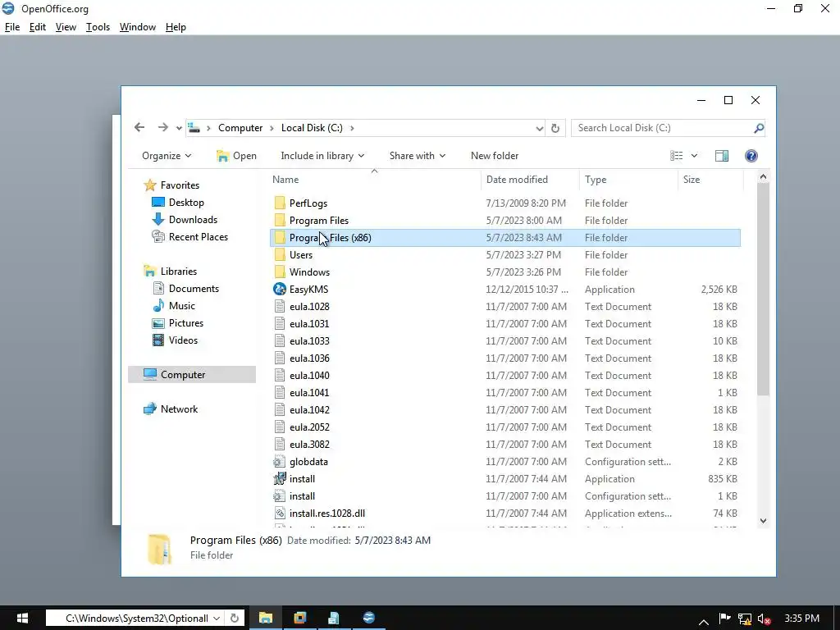Open File Explorer from the taskbar
Viewport: 840px width, 630px height.
click(x=266, y=619)
